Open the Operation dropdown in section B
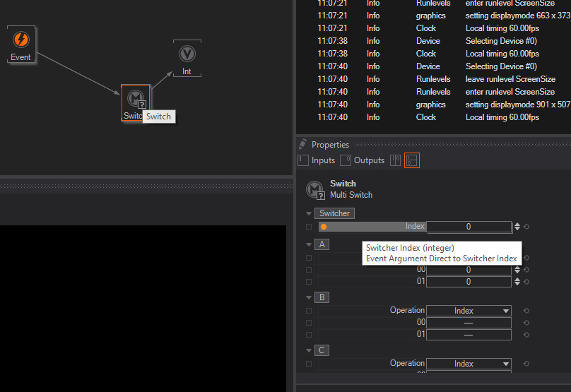The image size is (571, 392). pos(468,311)
